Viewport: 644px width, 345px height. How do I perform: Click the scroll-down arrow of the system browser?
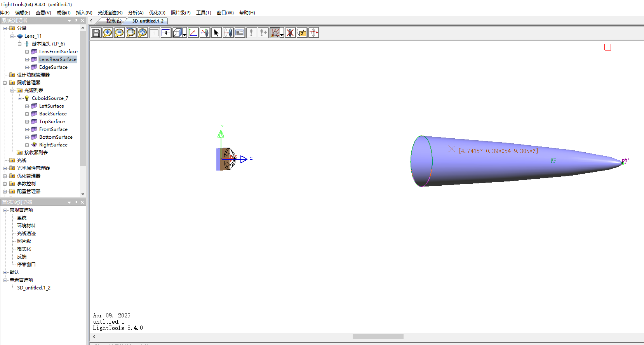[83, 193]
